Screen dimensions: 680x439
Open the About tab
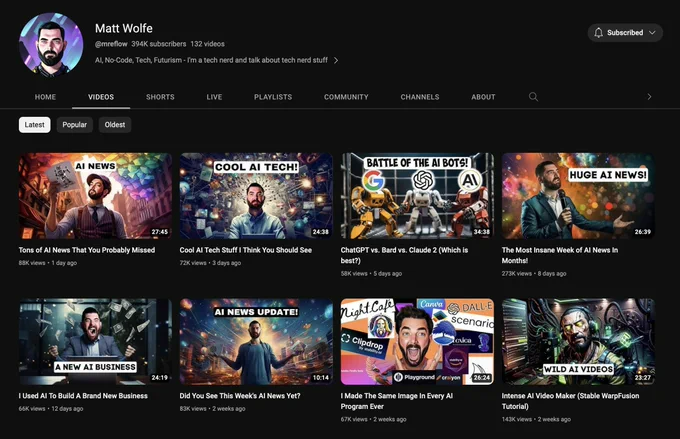coord(483,97)
